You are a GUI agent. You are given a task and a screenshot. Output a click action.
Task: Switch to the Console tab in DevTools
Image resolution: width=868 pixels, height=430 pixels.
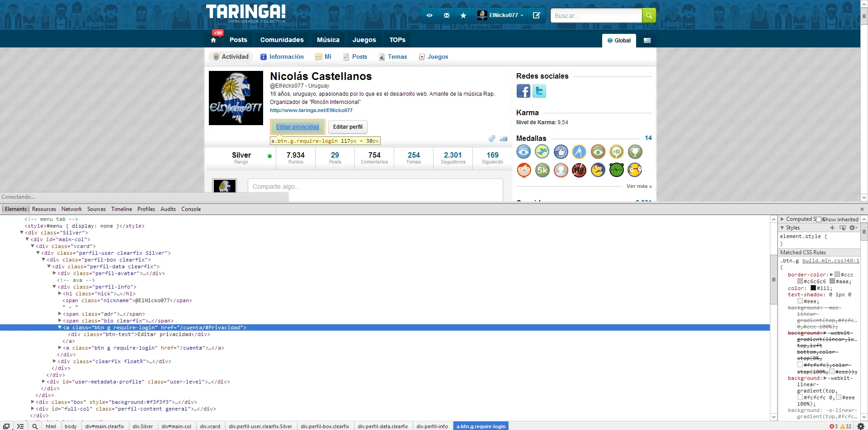191,209
